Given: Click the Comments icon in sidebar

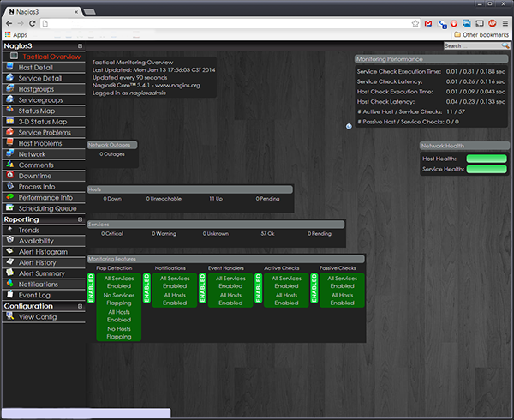Looking at the screenshot, I should (9, 165).
